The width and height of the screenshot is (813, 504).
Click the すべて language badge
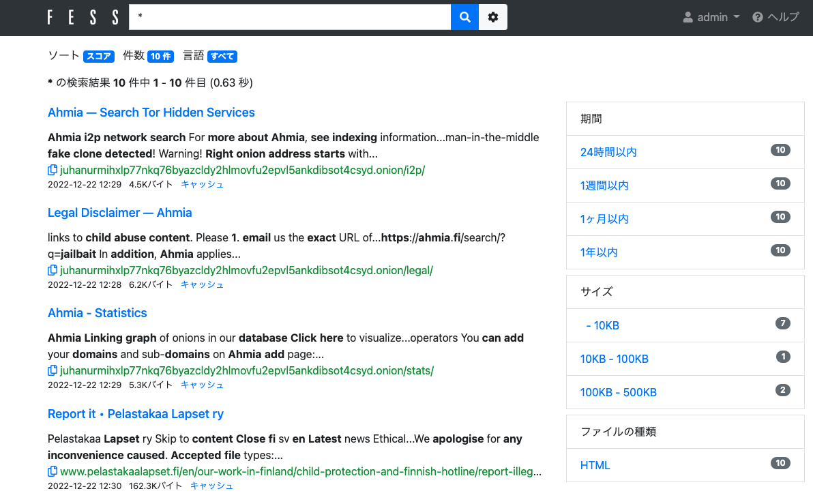(222, 56)
